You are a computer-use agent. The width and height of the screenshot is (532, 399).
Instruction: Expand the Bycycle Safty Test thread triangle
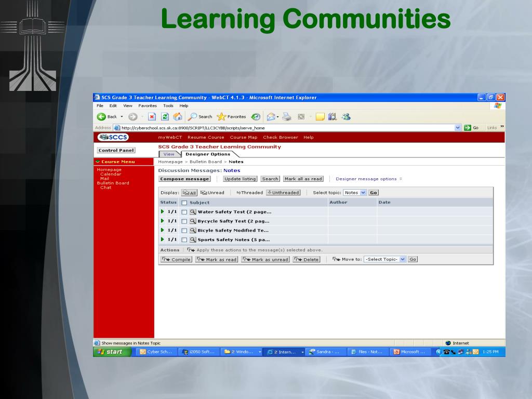click(x=163, y=221)
